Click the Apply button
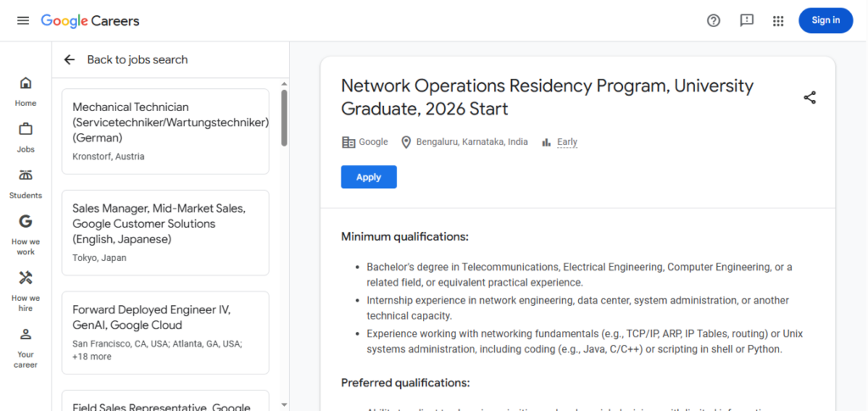868x411 pixels. (369, 177)
